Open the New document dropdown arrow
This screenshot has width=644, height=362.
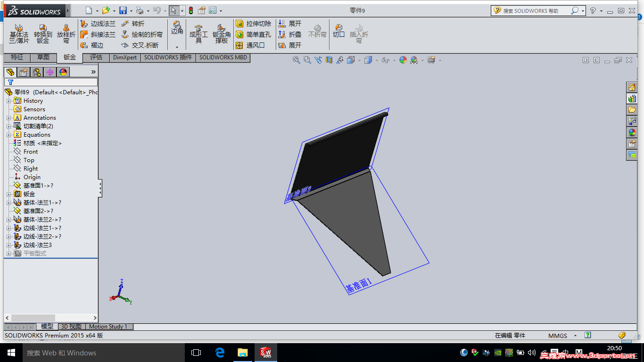(x=98, y=11)
